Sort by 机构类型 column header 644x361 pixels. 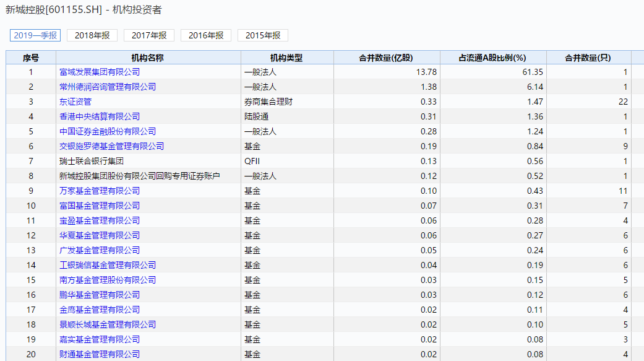pos(287,58)
